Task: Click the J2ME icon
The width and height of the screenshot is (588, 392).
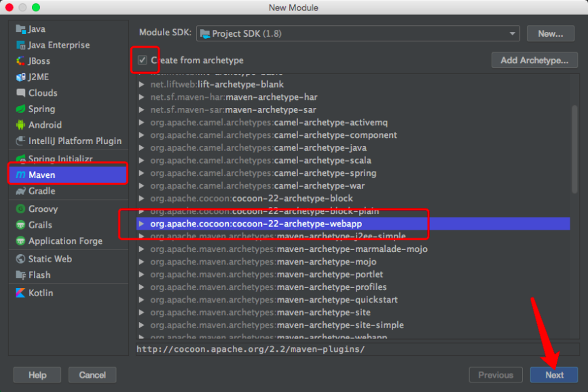Action: [20, 77]
